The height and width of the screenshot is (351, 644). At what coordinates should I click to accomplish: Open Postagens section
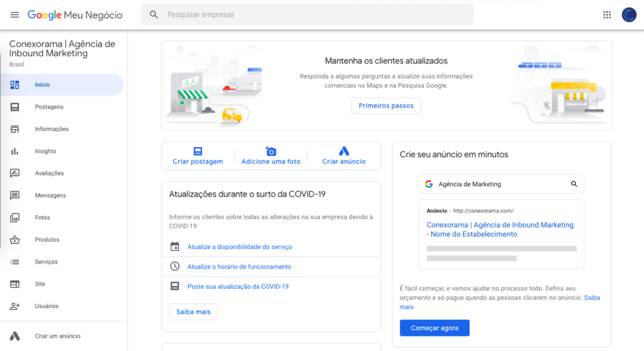point(49,107)
